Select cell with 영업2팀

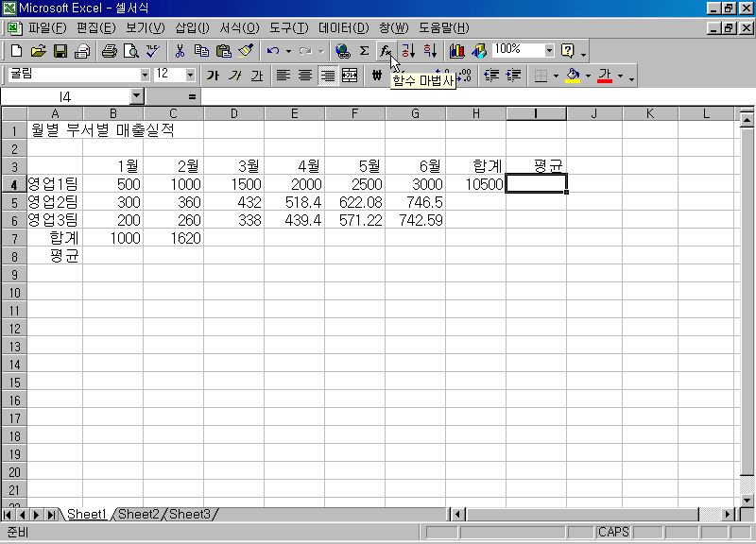coord(55,202)
